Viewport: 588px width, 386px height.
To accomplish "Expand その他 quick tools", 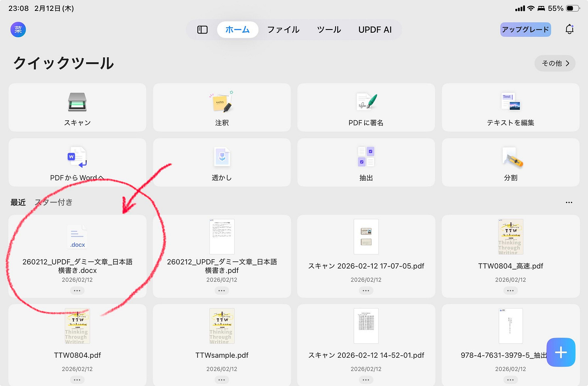I will tap(555, 63).
